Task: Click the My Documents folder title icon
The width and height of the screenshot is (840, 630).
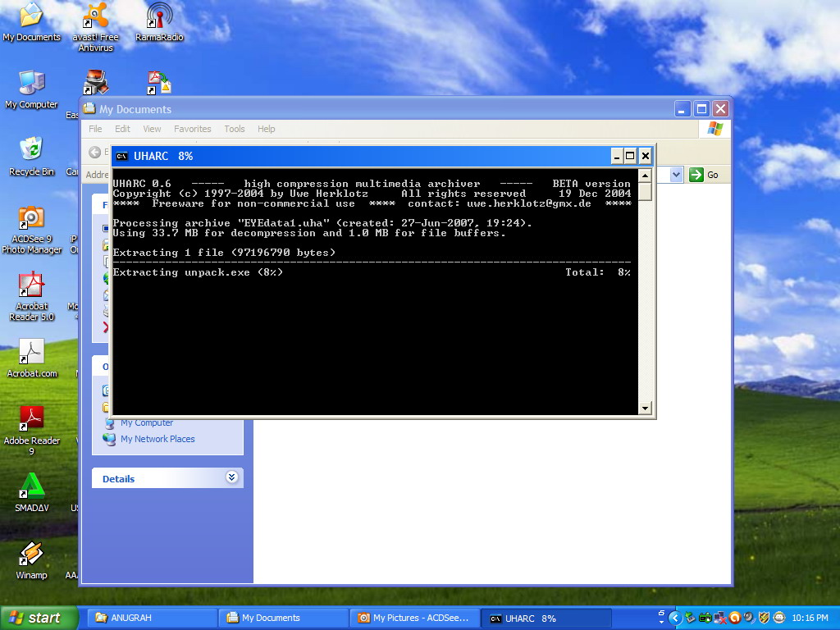Action: coord(89,109)
